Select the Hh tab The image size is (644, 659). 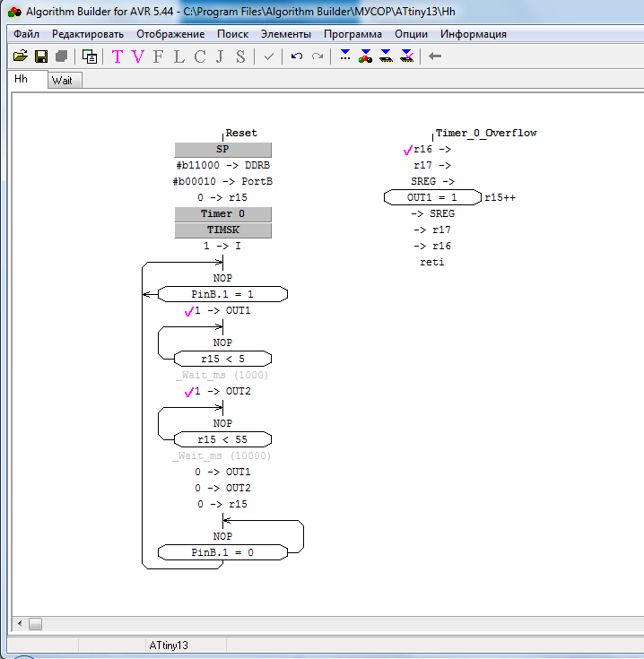coord(22,79)
